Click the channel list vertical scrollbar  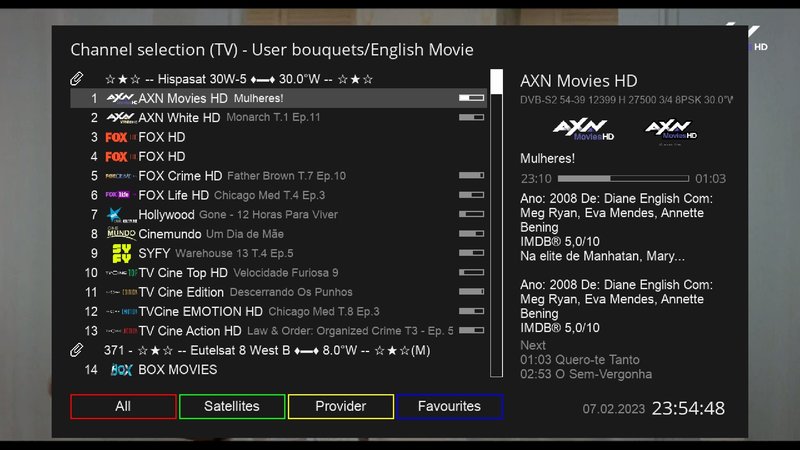[x=497, y=222]
